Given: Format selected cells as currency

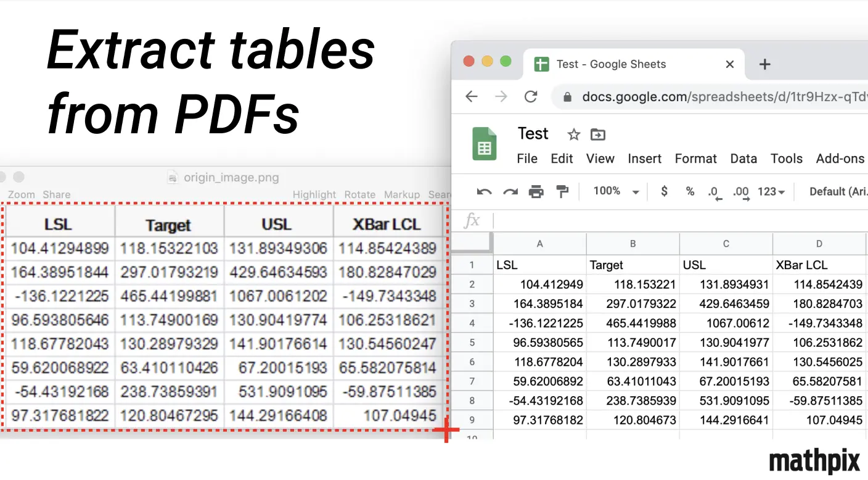Looking at the screenshot, I should (663, 191).
